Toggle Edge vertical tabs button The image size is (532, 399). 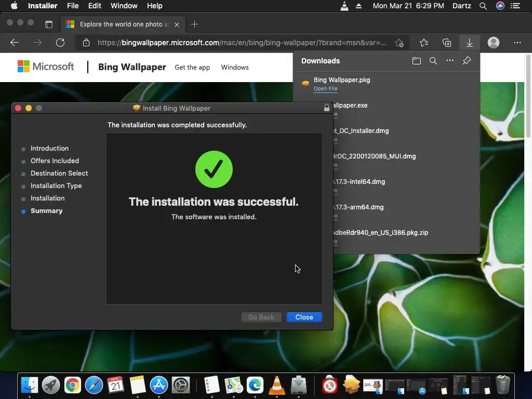[49, 24]
